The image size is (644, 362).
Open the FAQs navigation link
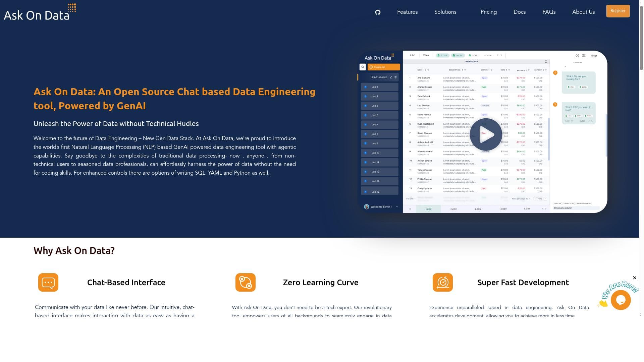[549, 12]
